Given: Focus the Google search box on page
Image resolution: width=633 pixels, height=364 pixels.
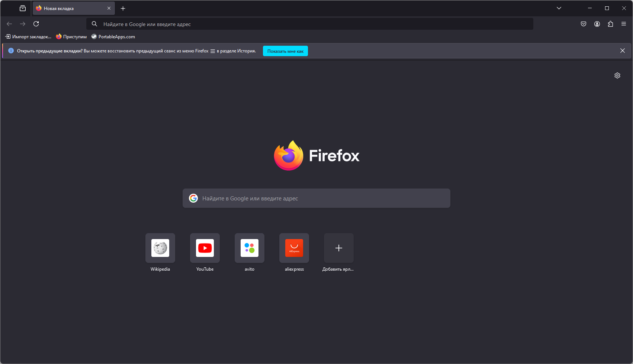Looking at the screenshot, I should coord(316,198).
